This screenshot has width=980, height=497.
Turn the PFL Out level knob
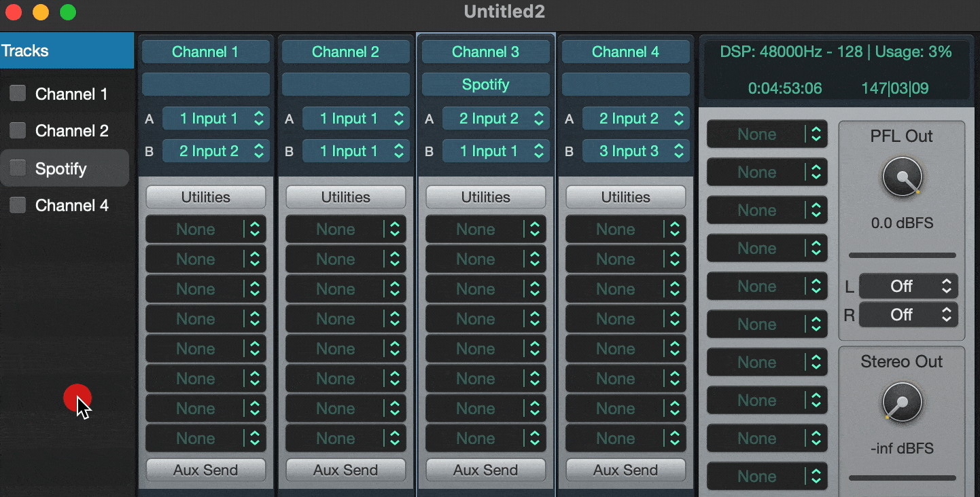pos(902,179)
